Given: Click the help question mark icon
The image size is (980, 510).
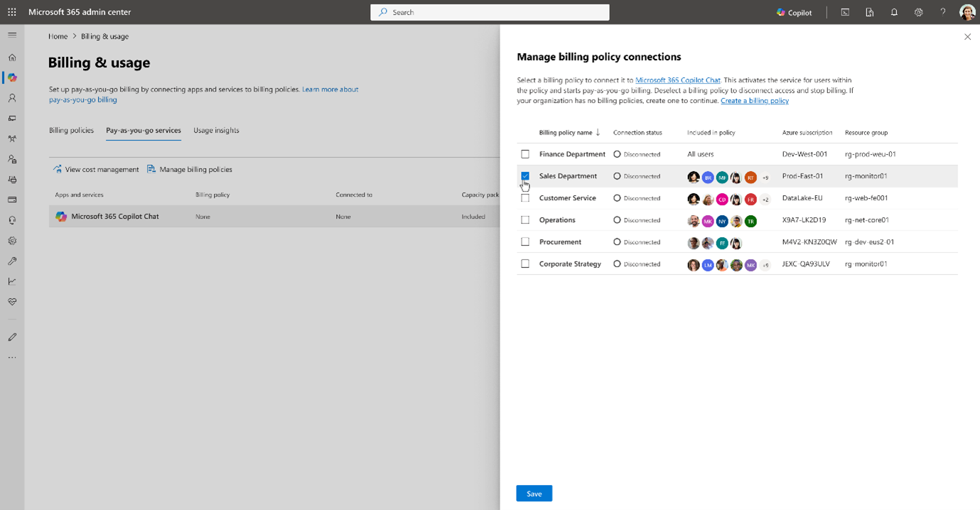Looking at the screenshot, I should [x=943, y=12].
